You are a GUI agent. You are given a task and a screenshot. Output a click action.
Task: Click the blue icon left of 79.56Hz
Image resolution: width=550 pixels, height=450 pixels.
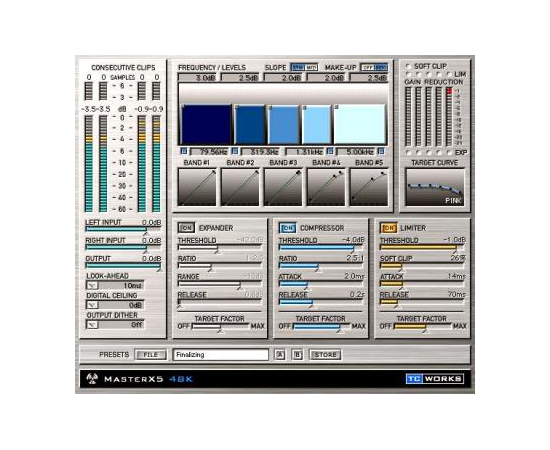184,151
